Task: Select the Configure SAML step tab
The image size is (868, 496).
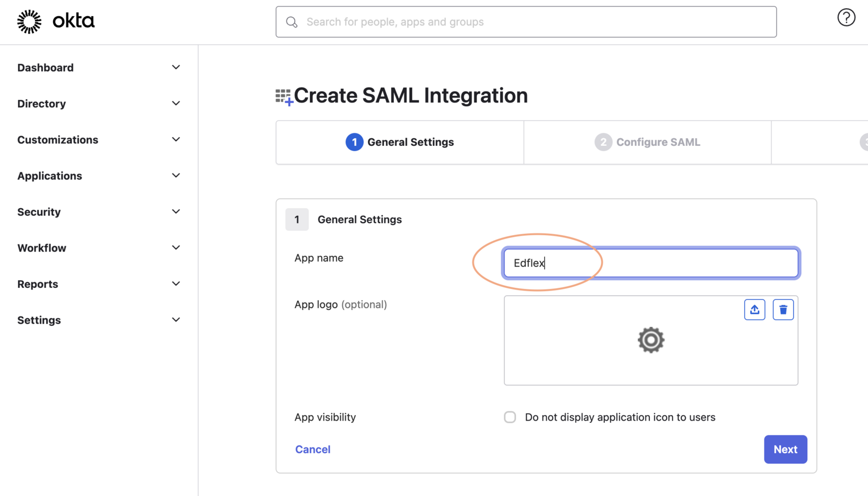Action: tap(647, 142)
